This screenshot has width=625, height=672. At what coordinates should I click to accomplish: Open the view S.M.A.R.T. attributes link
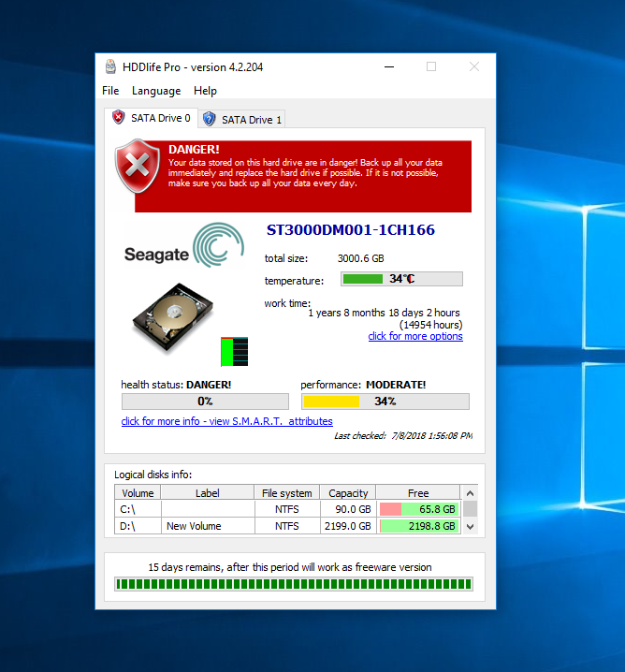(x=227, y=421)
